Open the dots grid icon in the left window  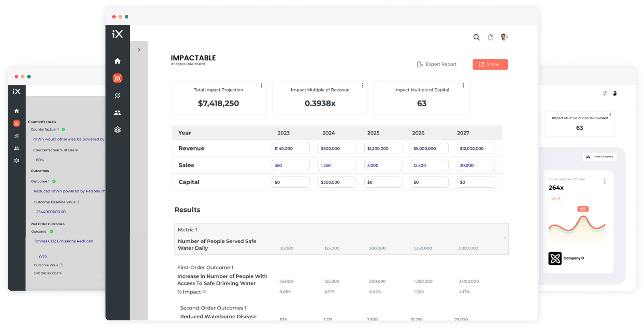click(17, 136)
